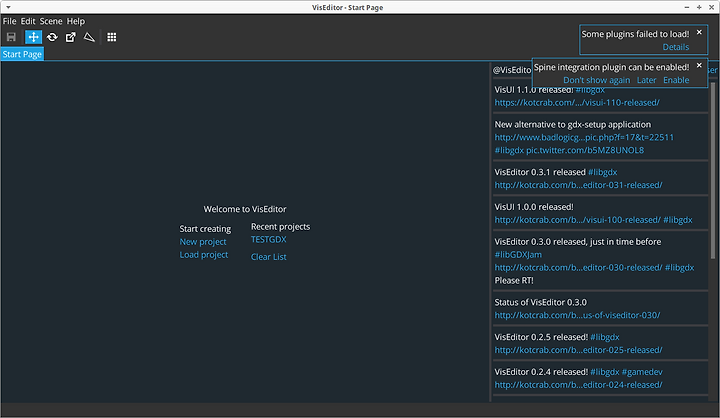Viewport: 720px width, 418px height.
Task: Click the New project link
Action: click(203, 242)
